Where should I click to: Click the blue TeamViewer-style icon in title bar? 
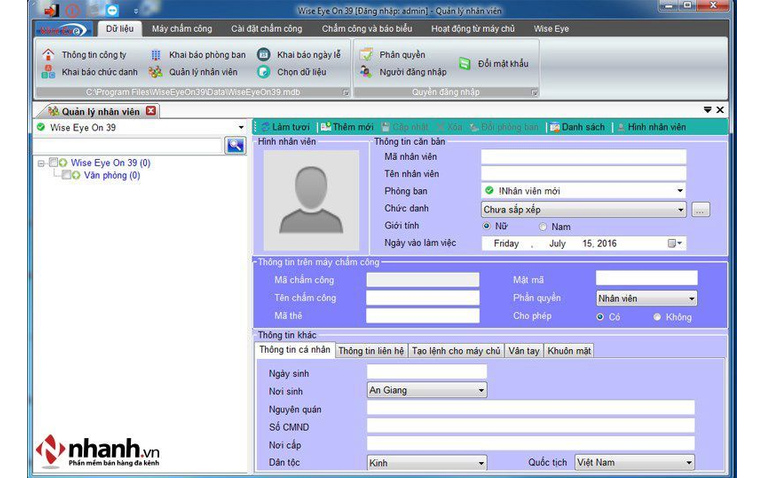112,10
